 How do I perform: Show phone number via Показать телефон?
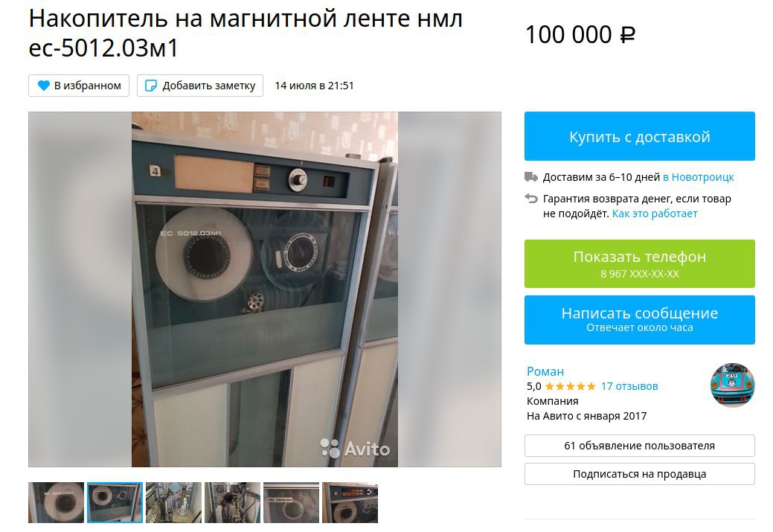click(x=639, y=264)
